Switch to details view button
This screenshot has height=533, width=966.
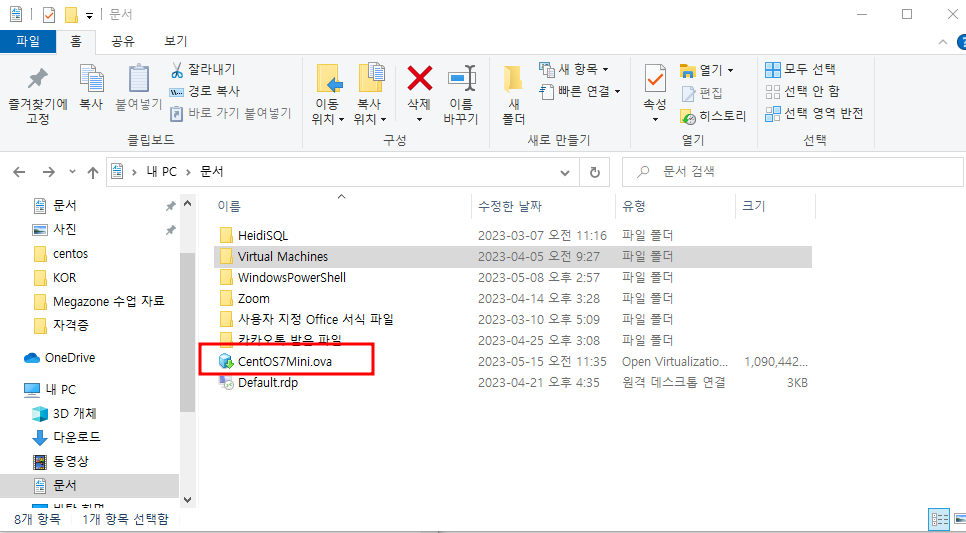(939, 519)
